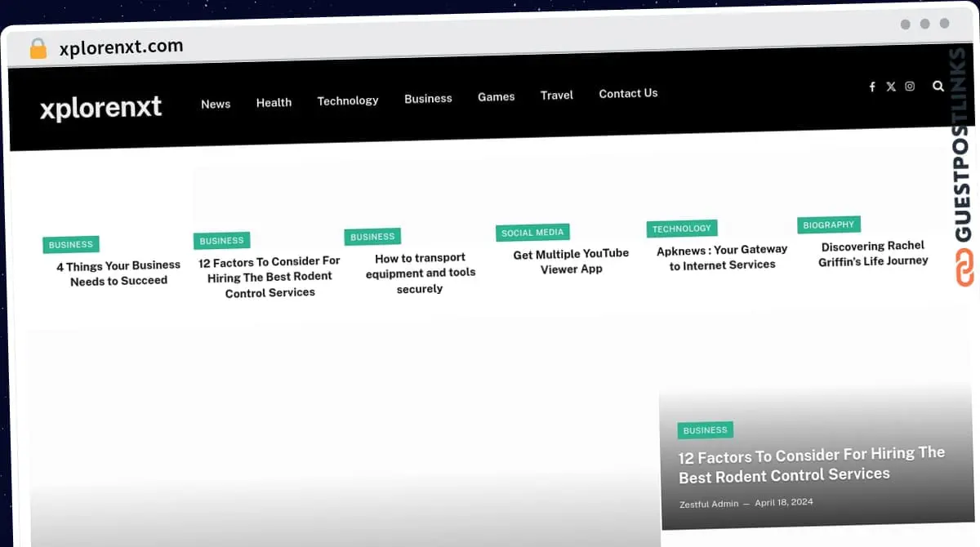
Task: Open 'How to transport equipment and tools securely'
Action: (x=420, y=273)
